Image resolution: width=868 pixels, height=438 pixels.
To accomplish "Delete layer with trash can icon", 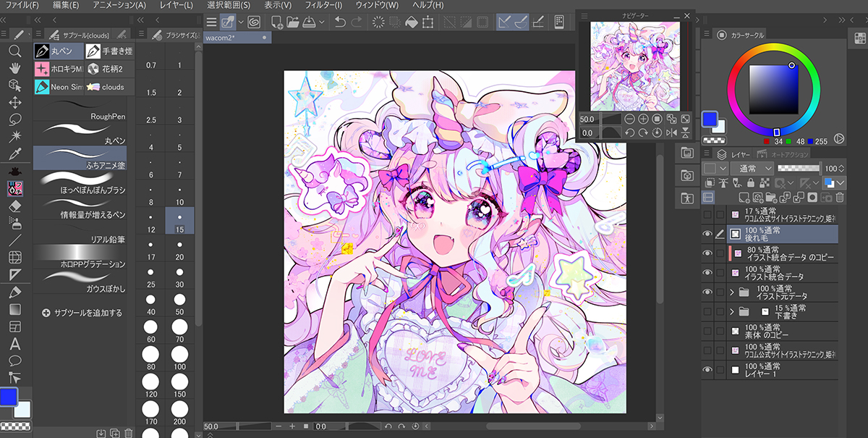I will pyautogui.click(x=840, y=197).
